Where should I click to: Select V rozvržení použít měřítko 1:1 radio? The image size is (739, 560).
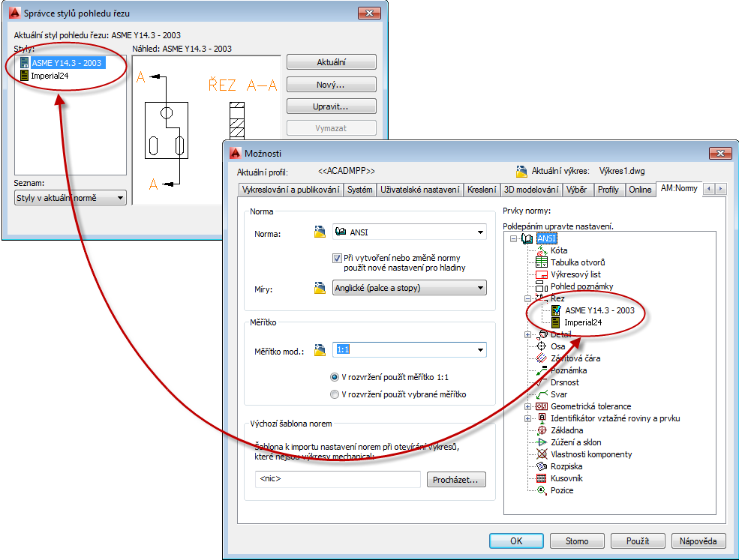tap(335, 377)
